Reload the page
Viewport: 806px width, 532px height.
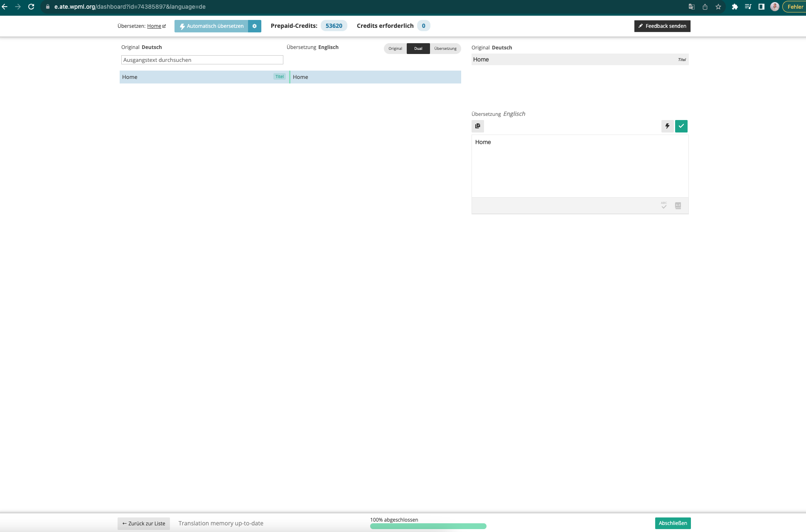31,7
